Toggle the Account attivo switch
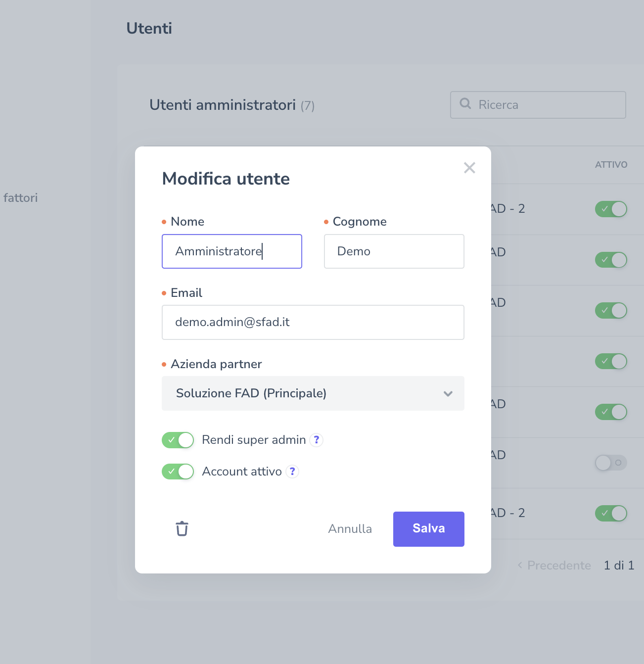The width and height of the screenshot is (644, 664). [178, 472]
